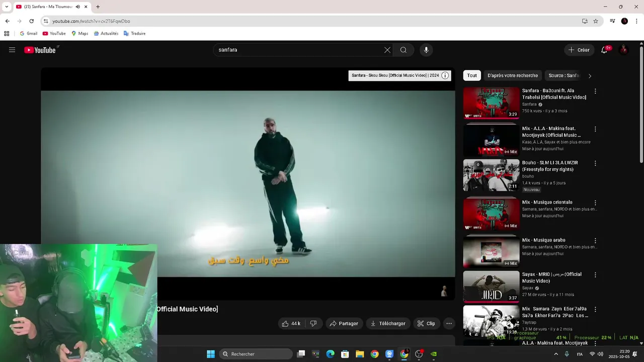Open the Mix - Musique arabe title link
Screen dimensions: 644x362
pos(543,240)
